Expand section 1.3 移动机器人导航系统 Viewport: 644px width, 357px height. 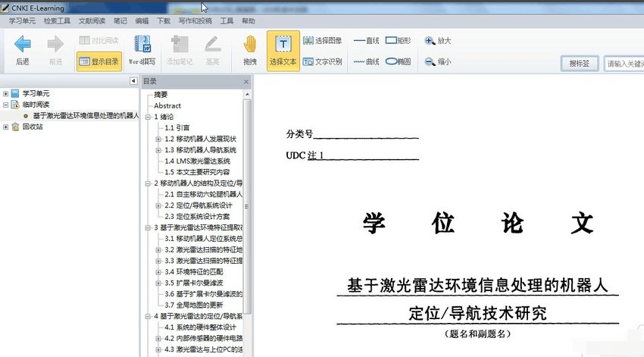pos(158,150)
